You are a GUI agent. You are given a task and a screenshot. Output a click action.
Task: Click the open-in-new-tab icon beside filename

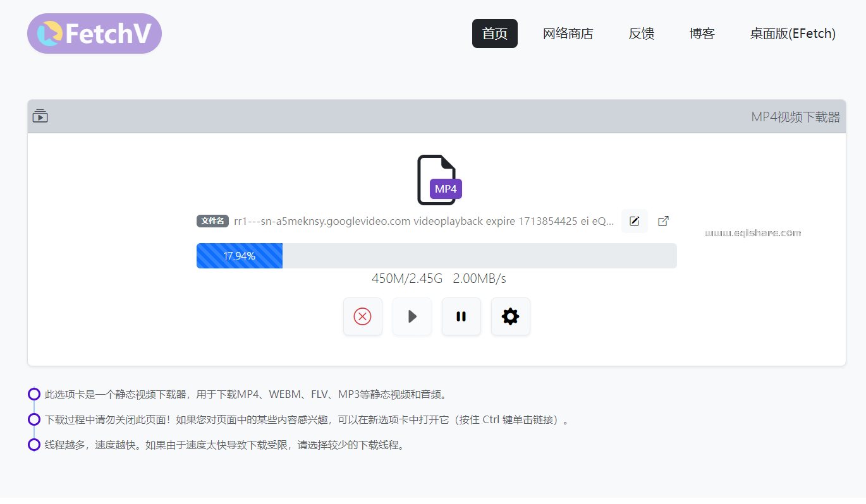coord(662,220)
